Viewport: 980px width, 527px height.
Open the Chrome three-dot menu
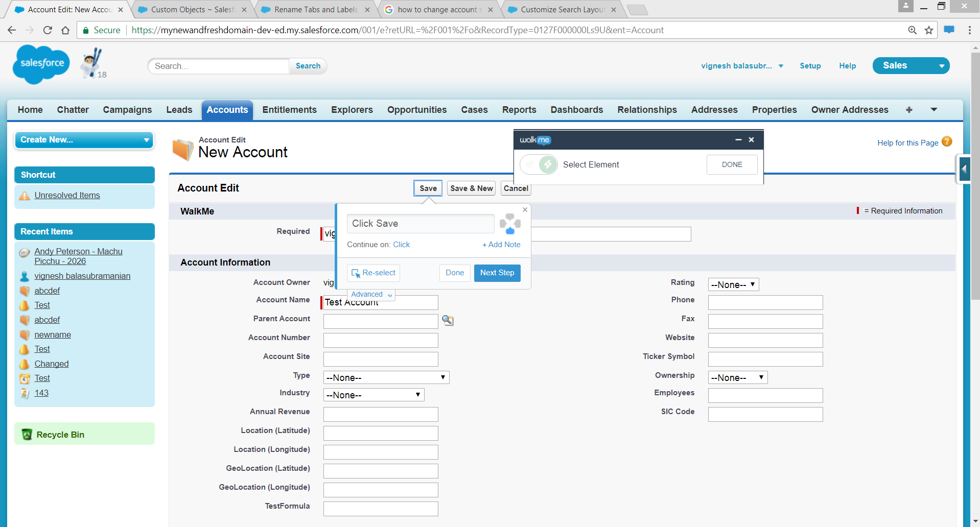tap(969, 30)
